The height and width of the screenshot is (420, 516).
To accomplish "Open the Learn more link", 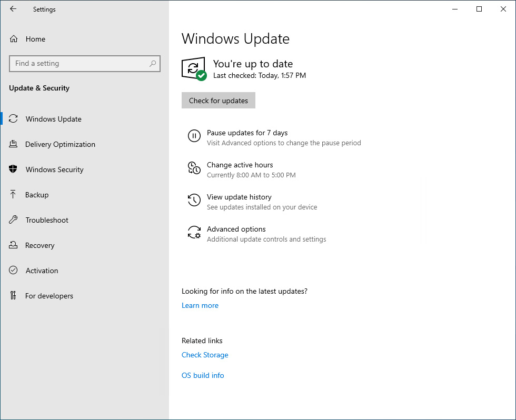I will [x=200, y=305].
